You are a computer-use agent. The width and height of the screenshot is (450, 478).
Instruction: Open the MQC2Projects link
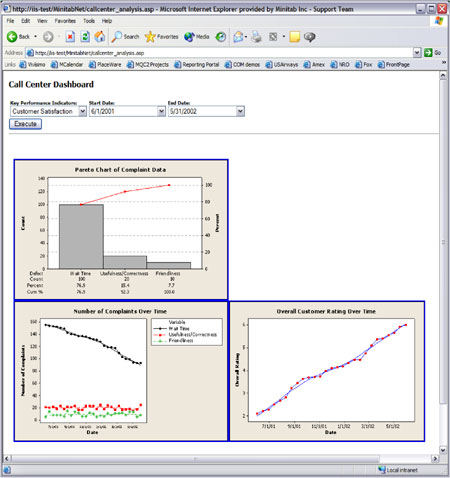point(148,65)
